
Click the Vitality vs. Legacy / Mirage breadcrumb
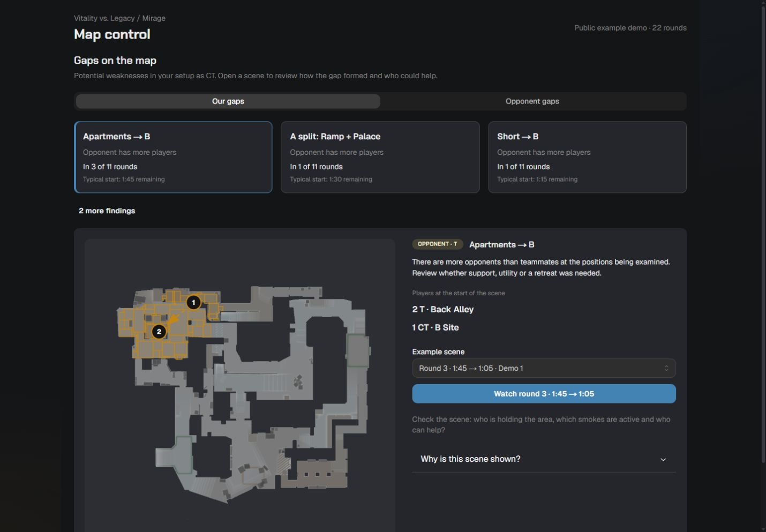(119, 18)
